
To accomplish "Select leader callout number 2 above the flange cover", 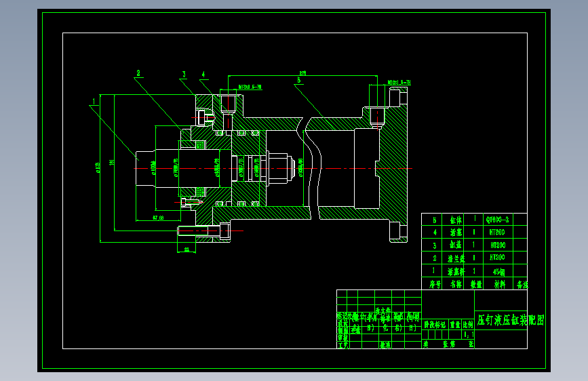I will 138,73.
